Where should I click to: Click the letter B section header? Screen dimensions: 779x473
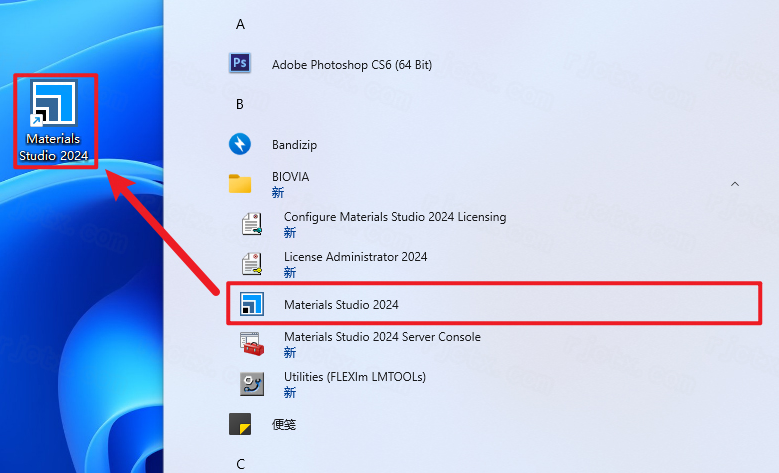click(x=240, y=104)
